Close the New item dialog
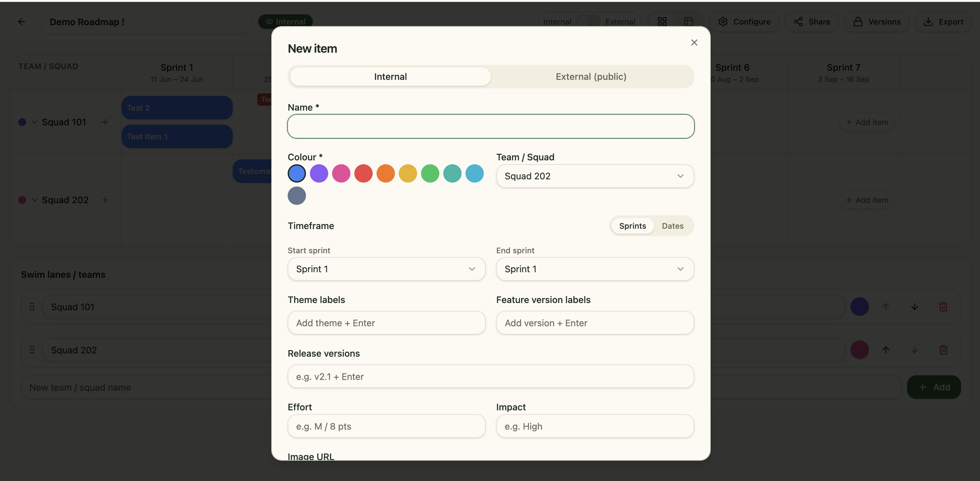Screen dimensions: 980x481 [694, 43]
